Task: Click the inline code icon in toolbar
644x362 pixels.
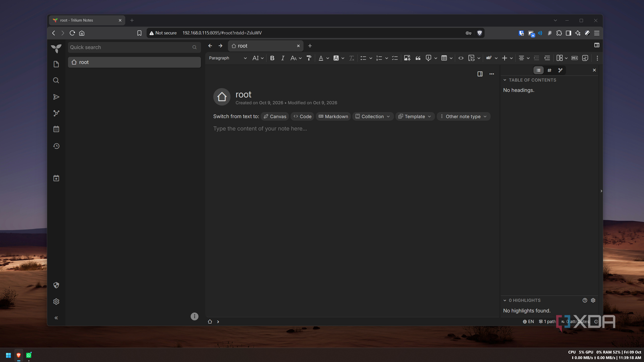Action: [461, 58]
